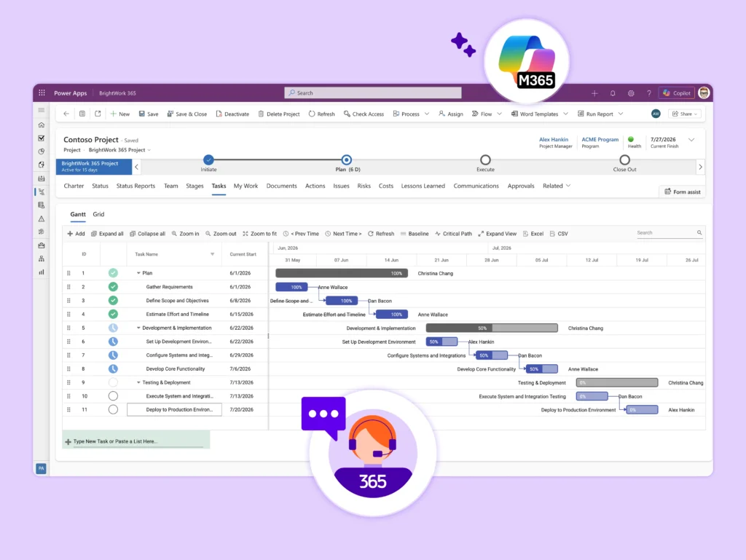Screen dimensions: 746x560
Task: Click the notifications bell icon
Action: pos(613,93)
